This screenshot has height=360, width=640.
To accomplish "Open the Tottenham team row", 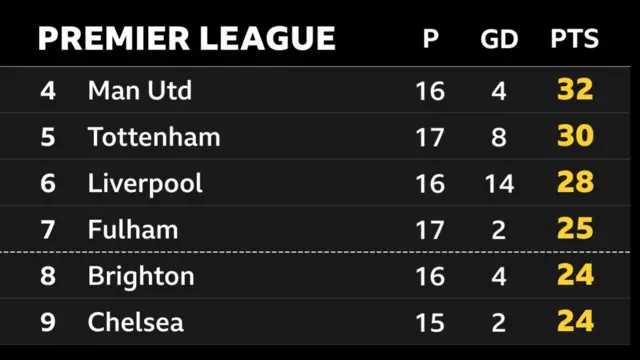I will (x=315, y=136).
